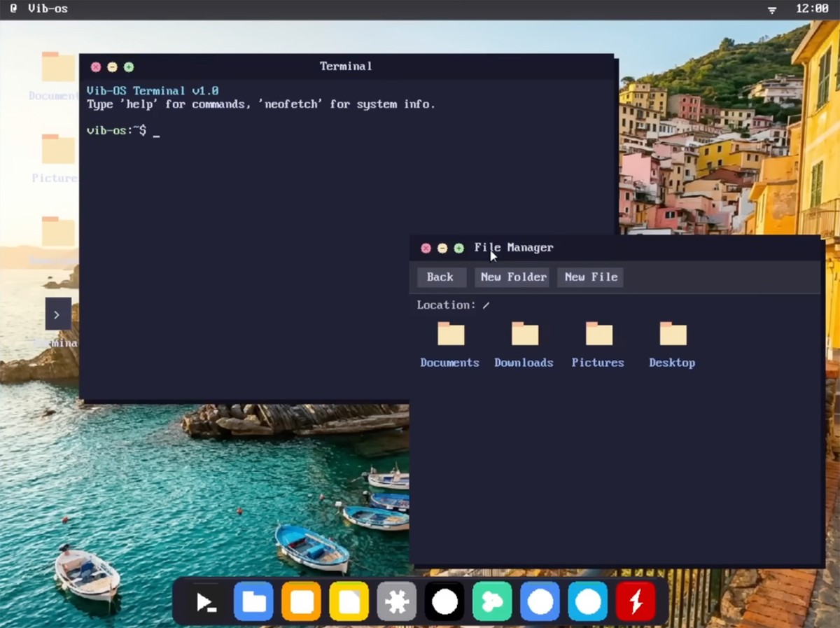Open the red lightning bolt dock icon
Viewport: 840px width, 628px height.
[x=636, y=601]
